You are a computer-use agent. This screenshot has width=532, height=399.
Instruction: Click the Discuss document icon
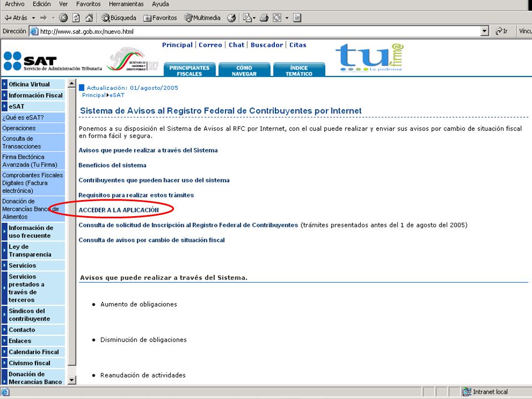pyautogui.click(x=297, y=18)
